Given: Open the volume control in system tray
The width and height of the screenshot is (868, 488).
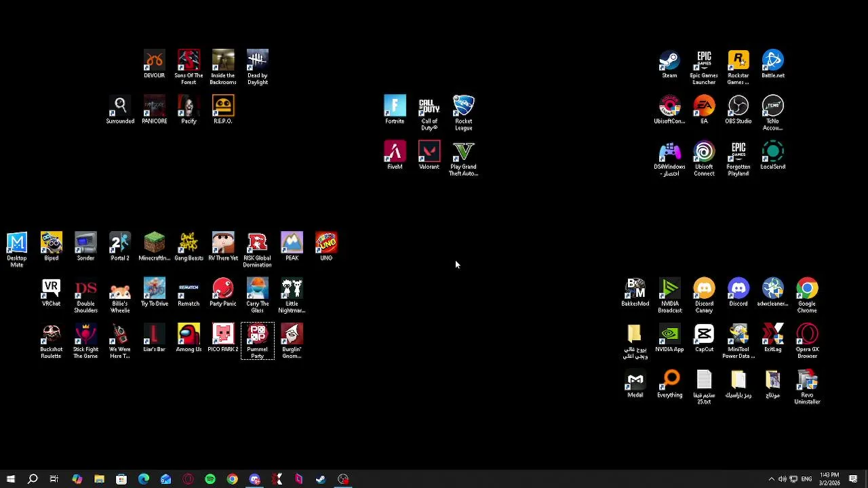Looking at the screenshot, I should tap(782, 479).
